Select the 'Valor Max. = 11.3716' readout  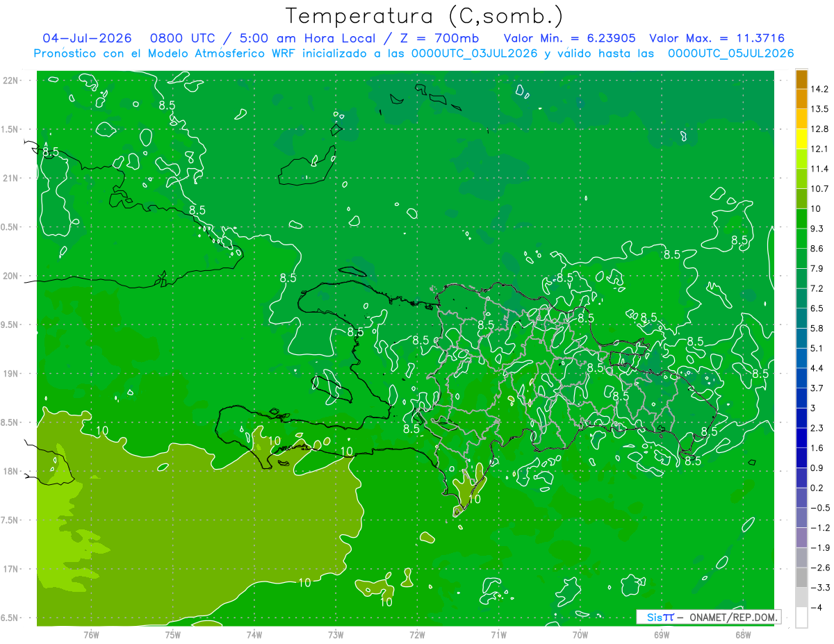717,38
